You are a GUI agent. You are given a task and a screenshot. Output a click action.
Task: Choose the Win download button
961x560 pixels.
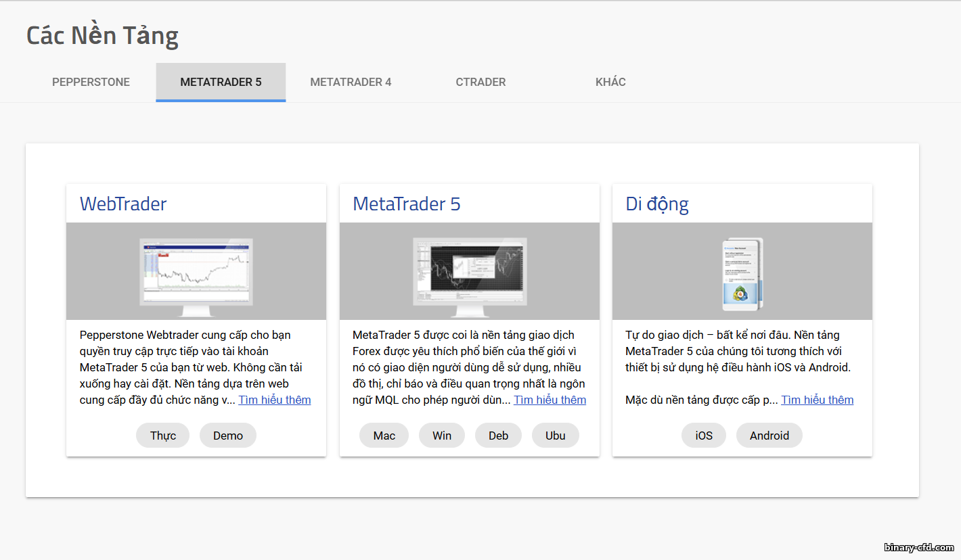(x=442, y=436)
